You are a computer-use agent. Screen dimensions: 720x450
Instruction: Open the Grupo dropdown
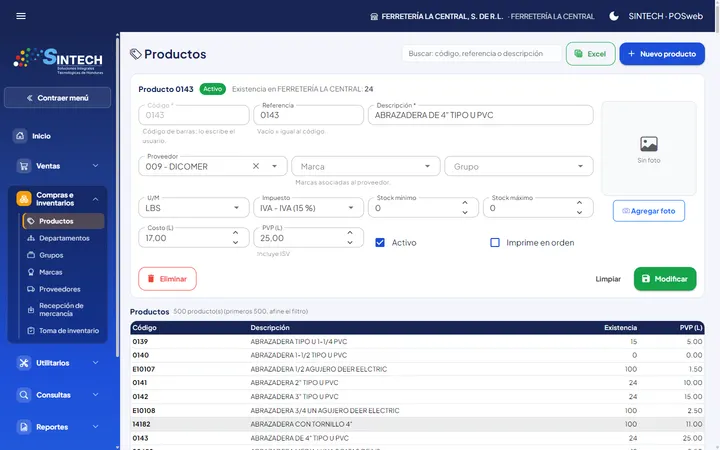click(518, 166)
